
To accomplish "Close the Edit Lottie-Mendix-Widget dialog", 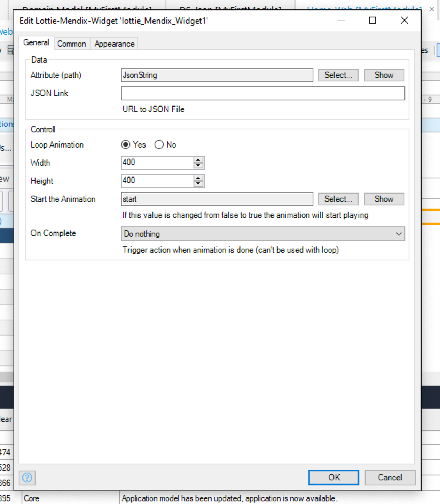I will (404, 20).
